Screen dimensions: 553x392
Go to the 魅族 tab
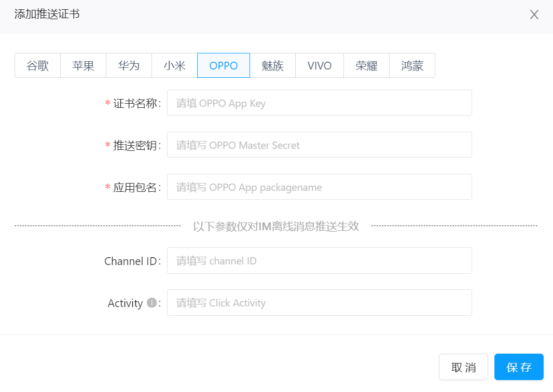click(x=272, y=66)
